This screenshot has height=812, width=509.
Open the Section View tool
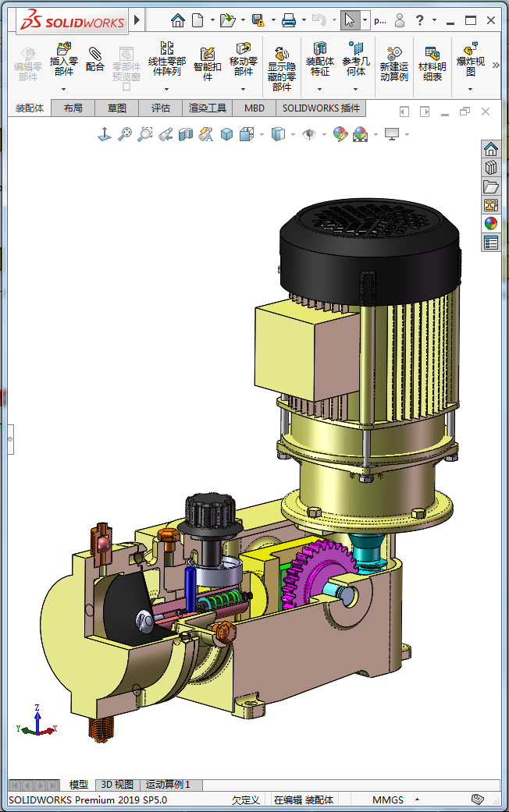pos(186,135)
